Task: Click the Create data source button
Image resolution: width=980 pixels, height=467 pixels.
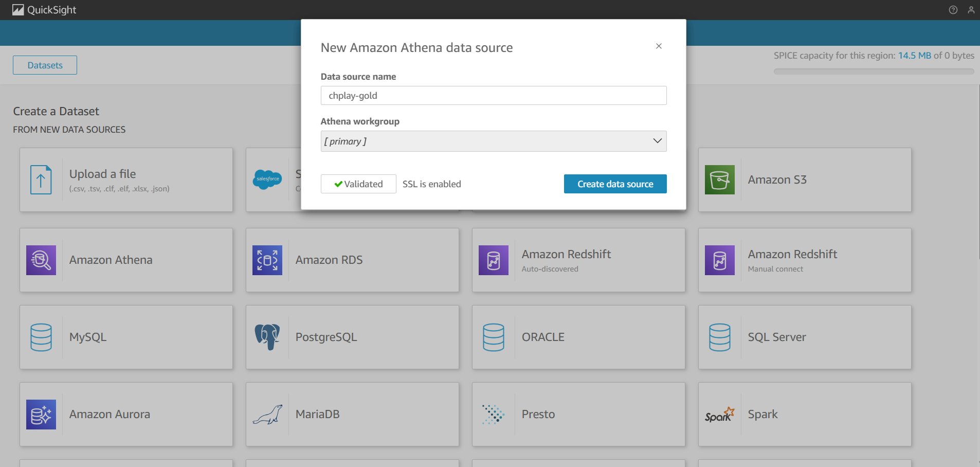Action: pyautogui.click(x=615, y=184)
